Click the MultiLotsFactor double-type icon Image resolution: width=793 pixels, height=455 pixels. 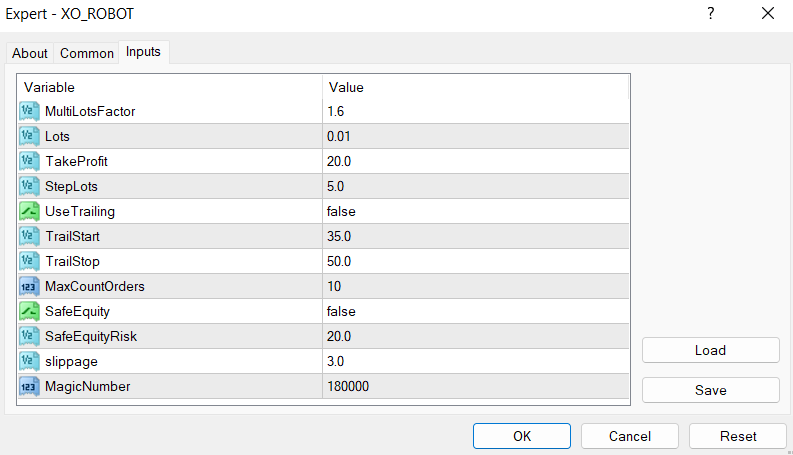click(x=30, y=111)
